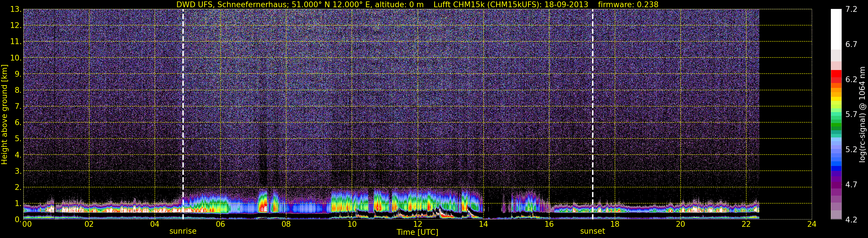Click the time axis tick label 16

point(549,224)
